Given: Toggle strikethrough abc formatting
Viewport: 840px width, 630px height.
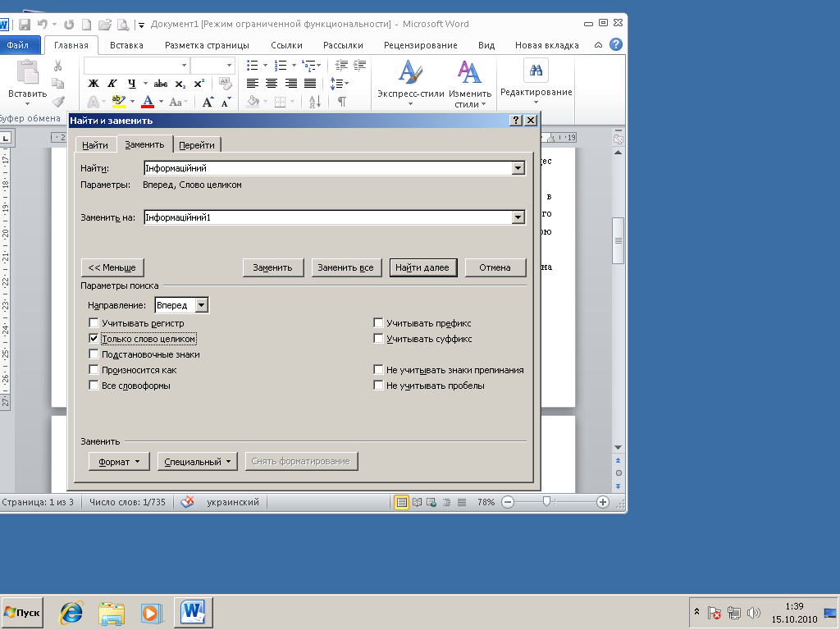Looking at the screenshot, I should 160,84.
